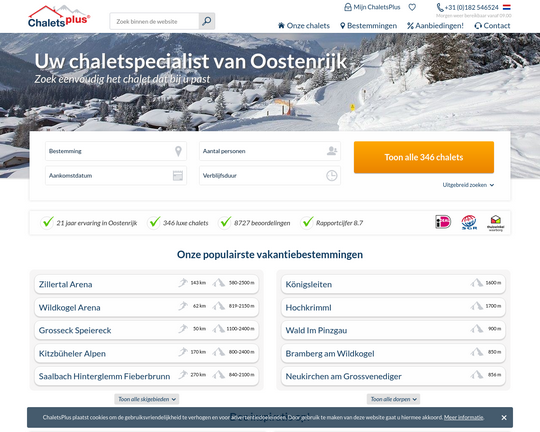The height and width of the screenshot is (432, 540).
Task: Open the Aanbiedingen! menu item
Action: [435, 25]
